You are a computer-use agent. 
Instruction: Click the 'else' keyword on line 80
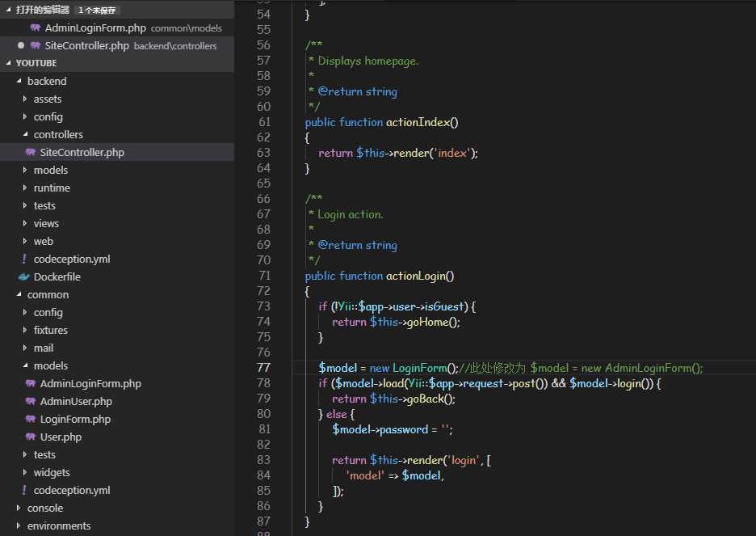pos(337,415)
